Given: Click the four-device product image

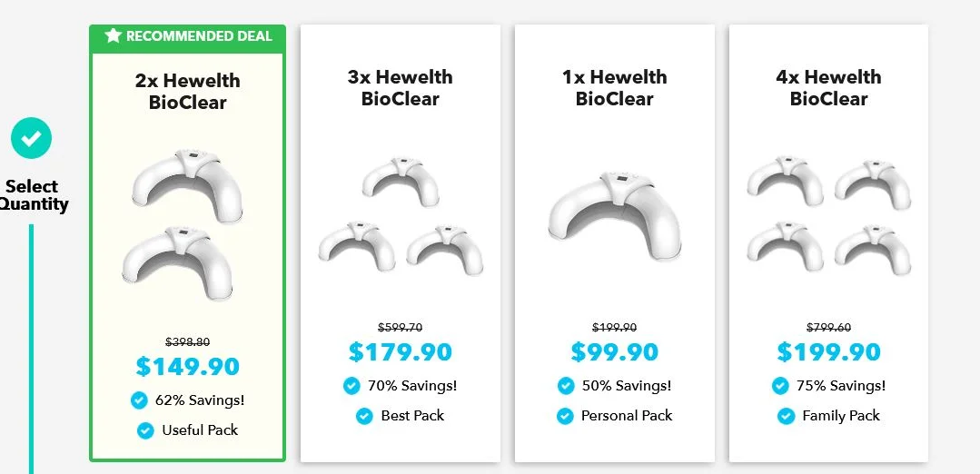Looking at the screenshot, I should (828, 215).
